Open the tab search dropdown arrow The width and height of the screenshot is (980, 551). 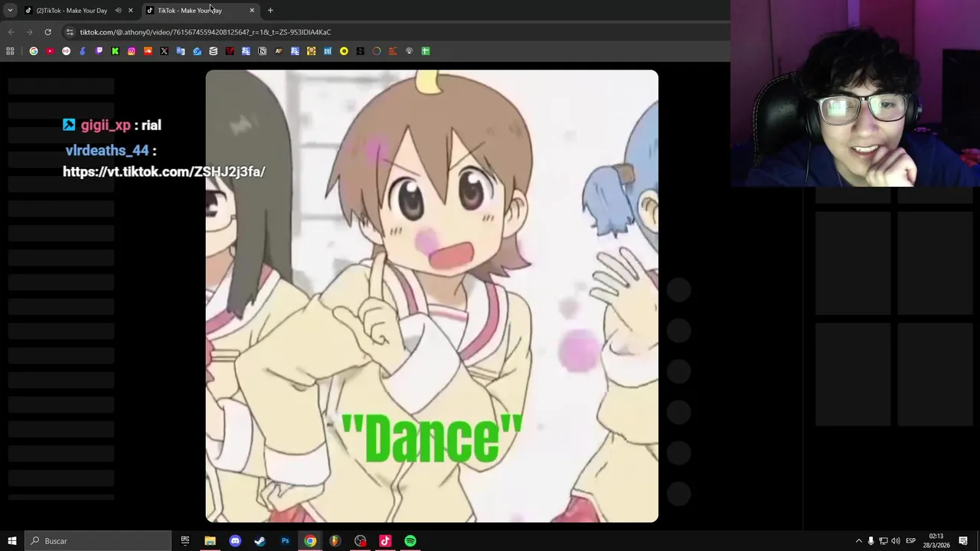10,10
